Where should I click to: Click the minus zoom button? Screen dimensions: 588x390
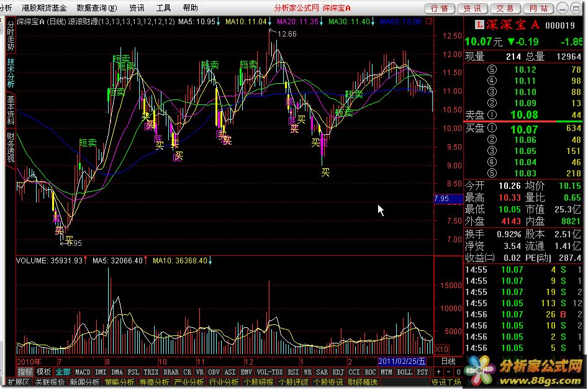[448, 372]
